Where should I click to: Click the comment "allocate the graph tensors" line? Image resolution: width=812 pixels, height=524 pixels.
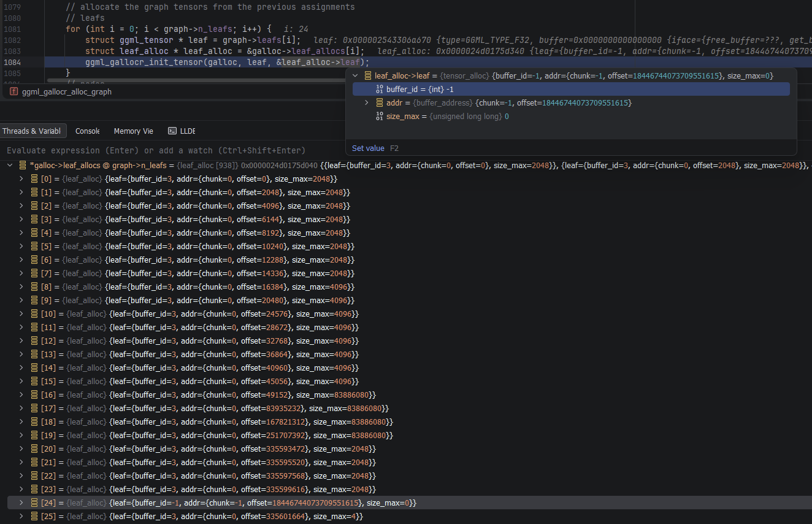point(210,7)
